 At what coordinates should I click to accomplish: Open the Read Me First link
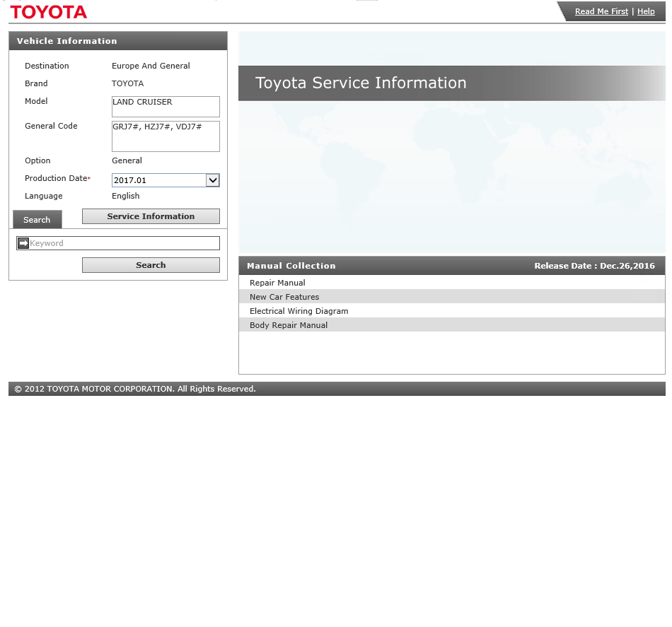[601, 11]
